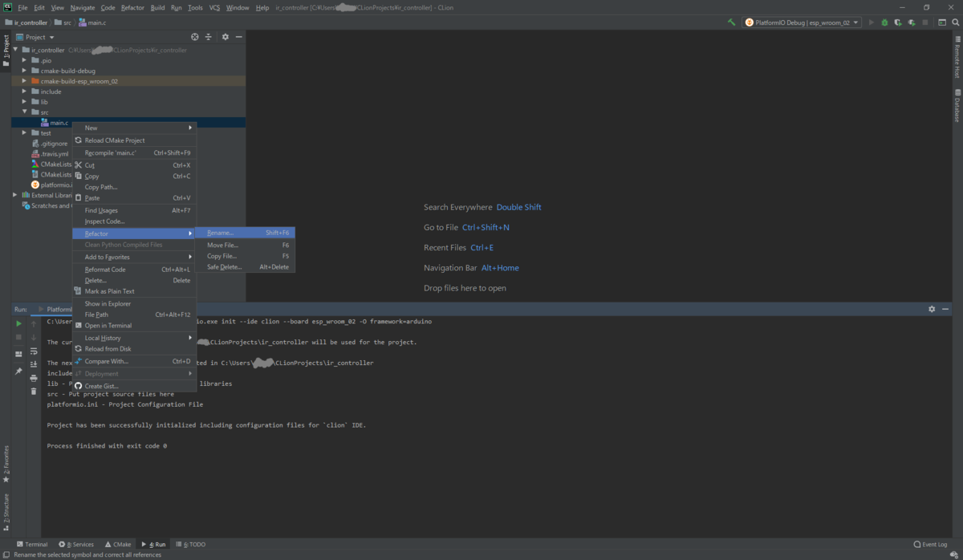Open Run panel settings gear
963x560 pixels.
[x=932, y=309]
